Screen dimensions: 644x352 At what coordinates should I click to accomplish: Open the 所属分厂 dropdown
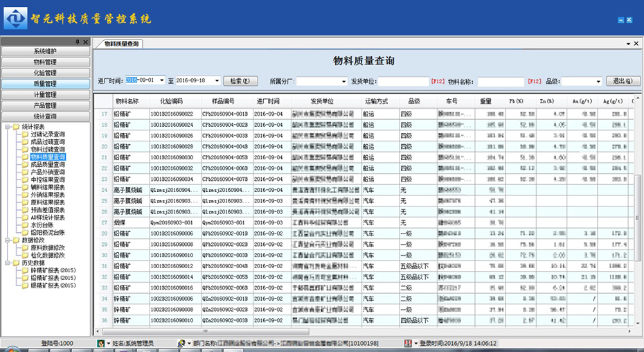click(x=343, y=82)
